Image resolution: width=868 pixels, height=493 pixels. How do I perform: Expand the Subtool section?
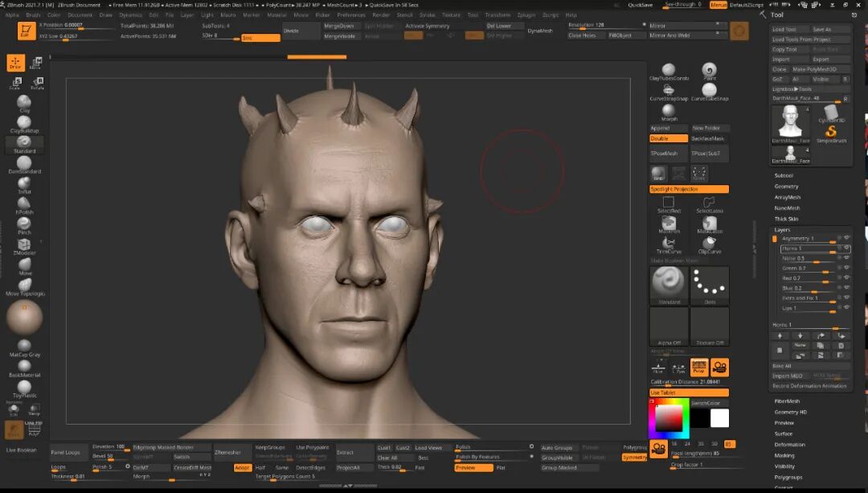784,175
